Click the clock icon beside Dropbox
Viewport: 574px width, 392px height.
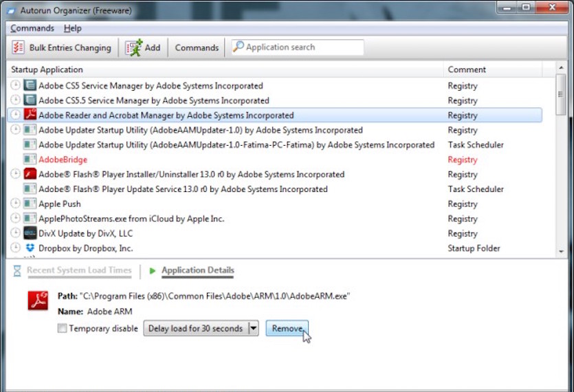pyautogui.click(x=15, y=248)
